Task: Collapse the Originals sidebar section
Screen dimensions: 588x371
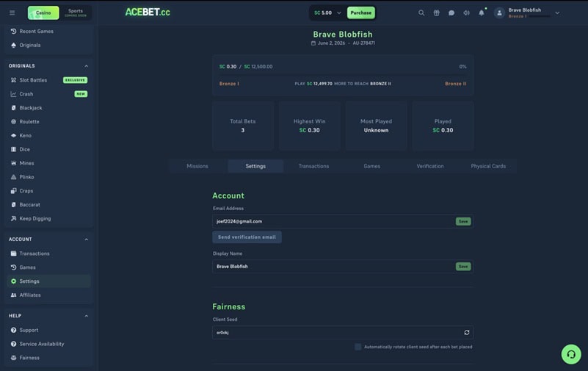Action: 86,66
